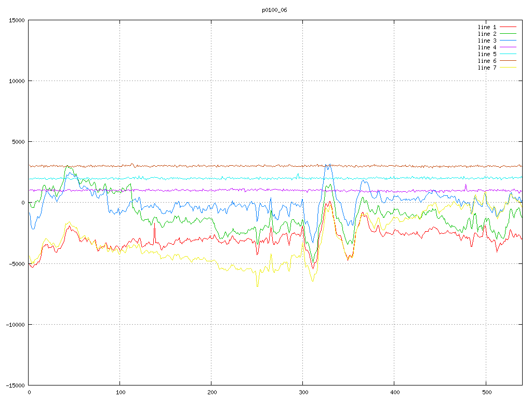Screen dimensions: 532x399
Task: Click the -10000 y-axis tick label
Action: pyautogui.click(x=15, y=324)
